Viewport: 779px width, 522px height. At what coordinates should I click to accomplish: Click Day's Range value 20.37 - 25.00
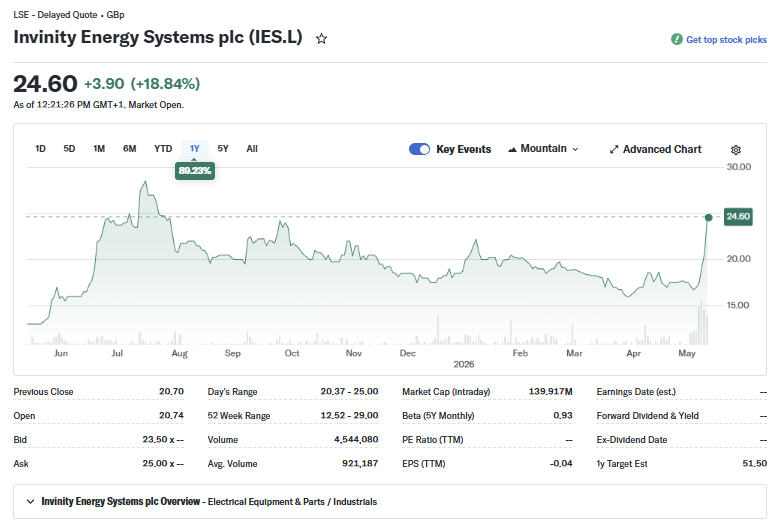[x=349, y=391]
